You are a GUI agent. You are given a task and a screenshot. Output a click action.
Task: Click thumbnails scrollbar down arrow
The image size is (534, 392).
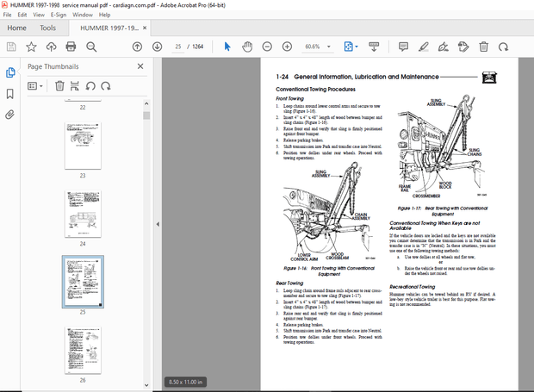tap(146, 385)
